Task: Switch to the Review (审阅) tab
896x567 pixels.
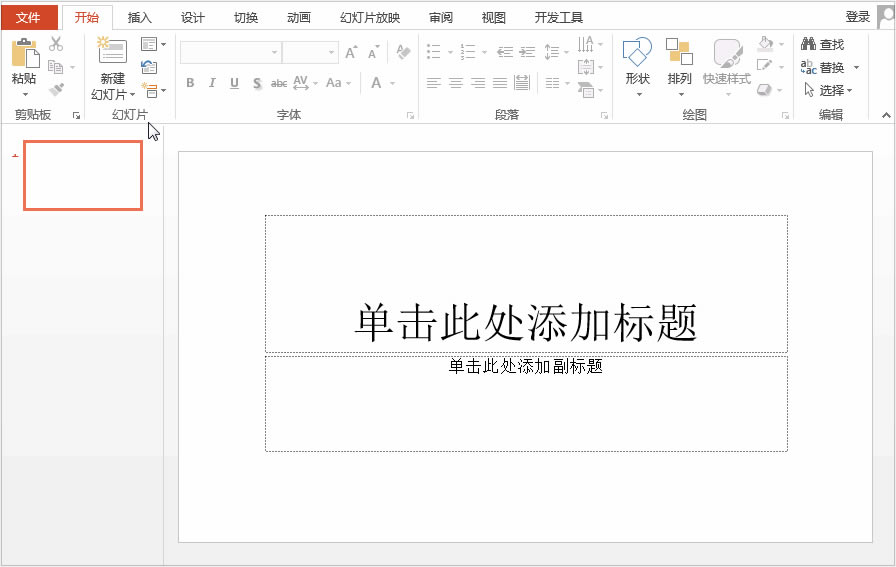Action: pos(441,18)
